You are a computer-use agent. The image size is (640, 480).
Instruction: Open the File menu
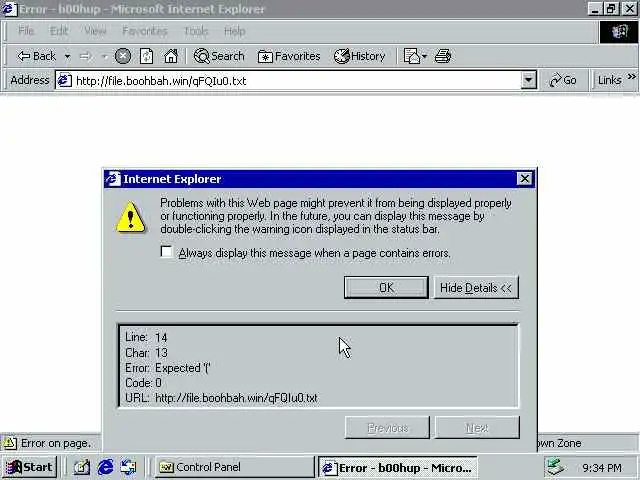tap(26, 31)
